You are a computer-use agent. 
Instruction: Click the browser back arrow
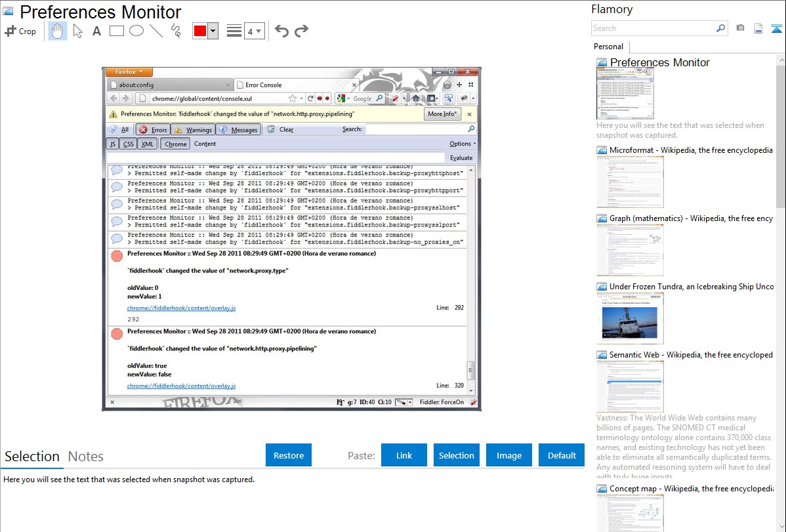click(114, 99)
